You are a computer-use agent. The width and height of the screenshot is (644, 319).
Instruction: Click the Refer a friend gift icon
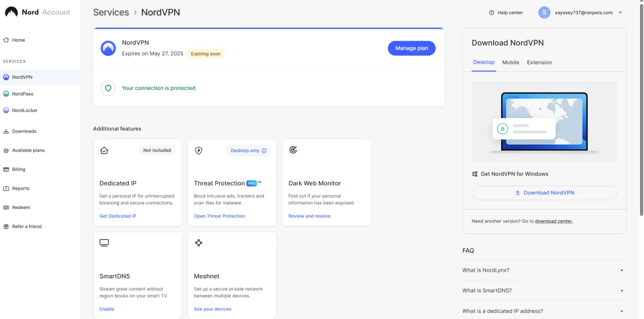coord(6,227)
